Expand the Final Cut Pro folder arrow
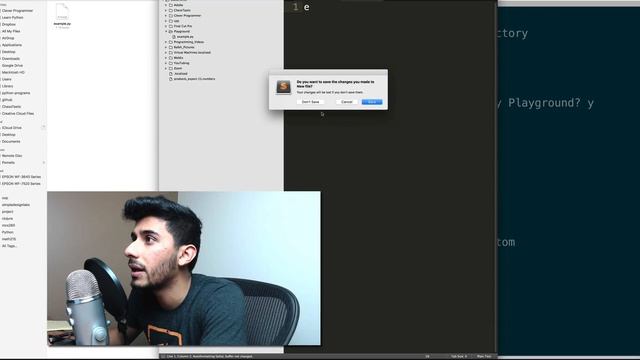The image size is (640, 360). [166, 26]
